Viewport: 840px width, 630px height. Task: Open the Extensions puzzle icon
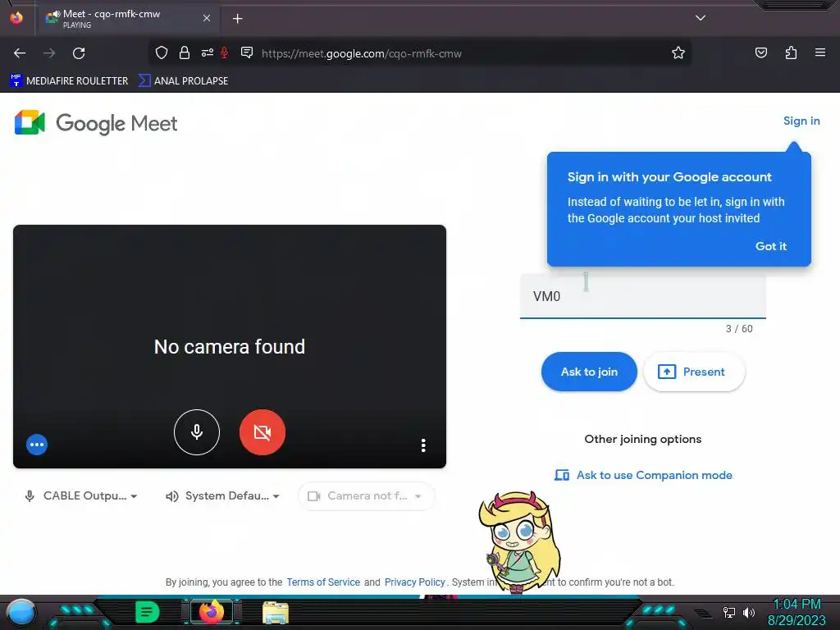click(x=791, y=52)
